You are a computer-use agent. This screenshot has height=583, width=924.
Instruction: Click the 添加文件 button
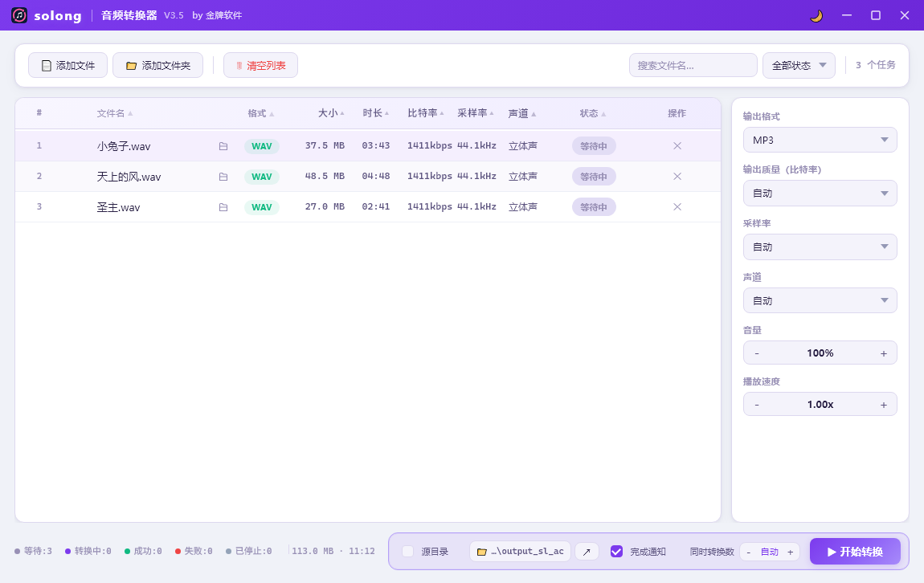pyautogui.click(x=67, y=65)
